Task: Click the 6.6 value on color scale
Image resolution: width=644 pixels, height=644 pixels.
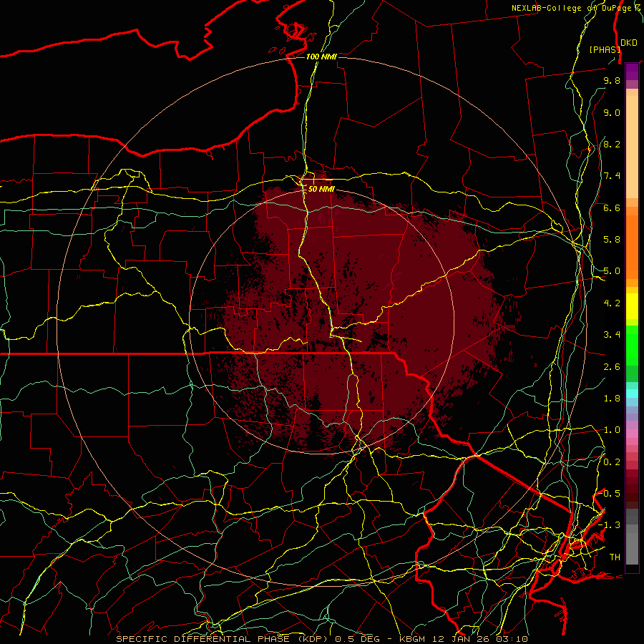Action: click(612, 208)
